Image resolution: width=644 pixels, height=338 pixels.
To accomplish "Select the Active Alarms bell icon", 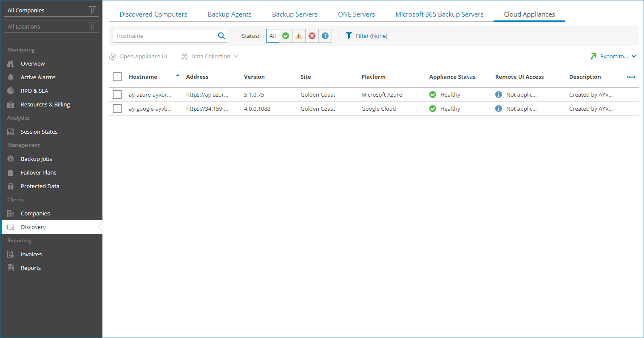I will pos(10,77).
